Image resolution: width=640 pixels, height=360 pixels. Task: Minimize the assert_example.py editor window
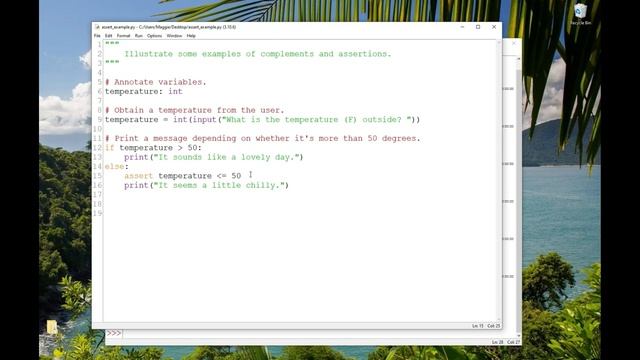tap(462, 27)
